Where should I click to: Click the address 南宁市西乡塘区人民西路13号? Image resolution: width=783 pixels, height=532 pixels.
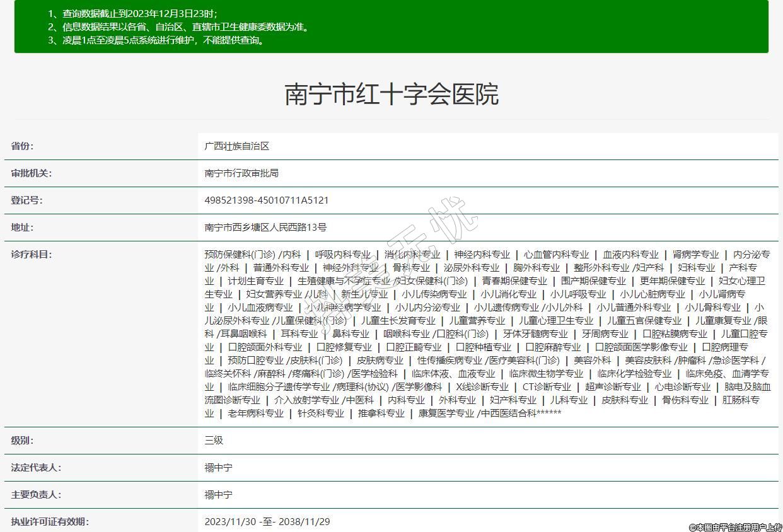[x=265, y=228]
